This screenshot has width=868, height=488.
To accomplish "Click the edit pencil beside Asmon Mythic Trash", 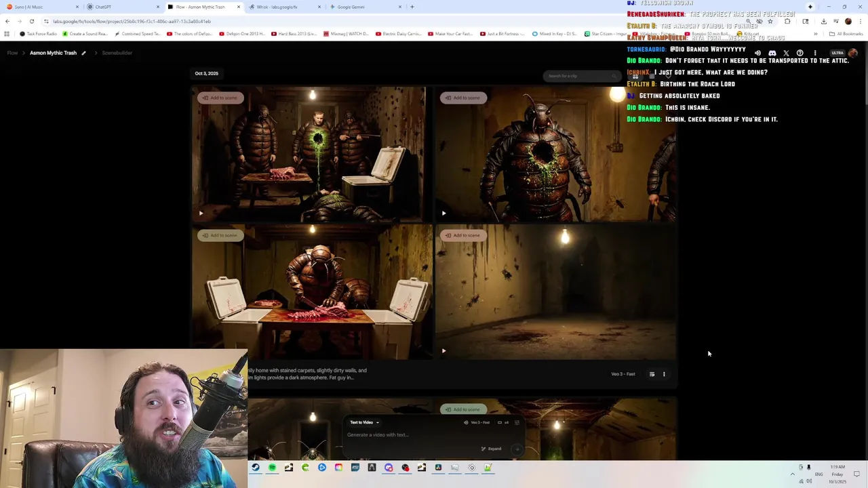I will coord(83,53).
